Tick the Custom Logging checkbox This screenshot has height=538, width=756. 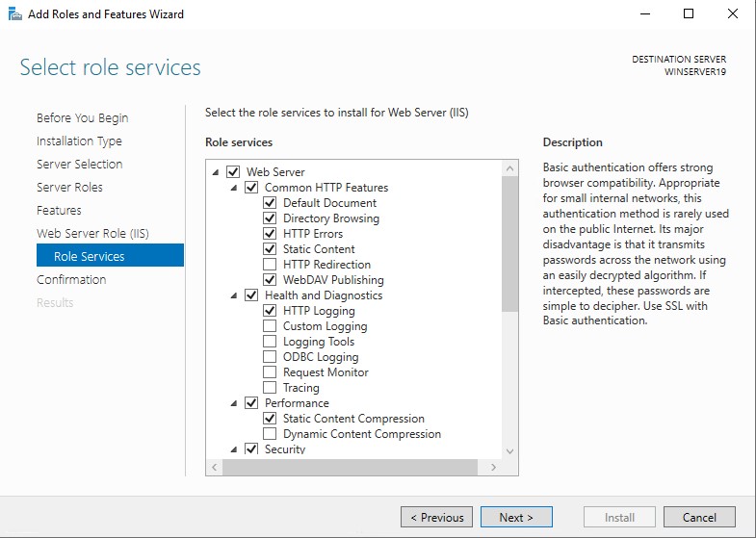270,326
